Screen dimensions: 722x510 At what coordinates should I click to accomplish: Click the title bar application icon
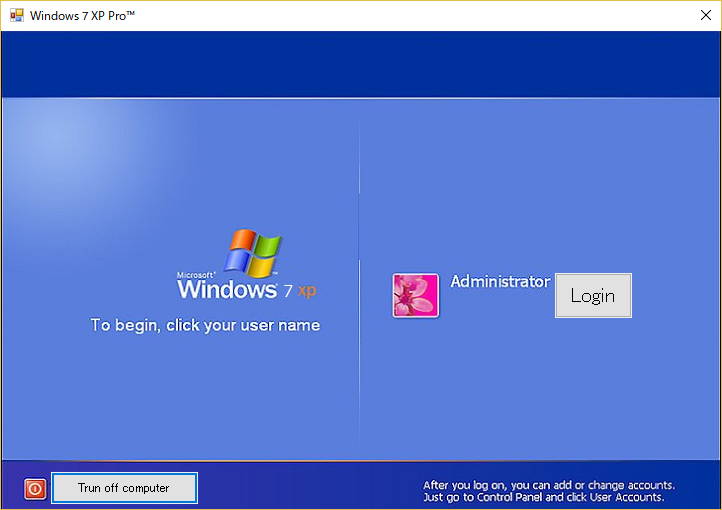pos(17,16)
